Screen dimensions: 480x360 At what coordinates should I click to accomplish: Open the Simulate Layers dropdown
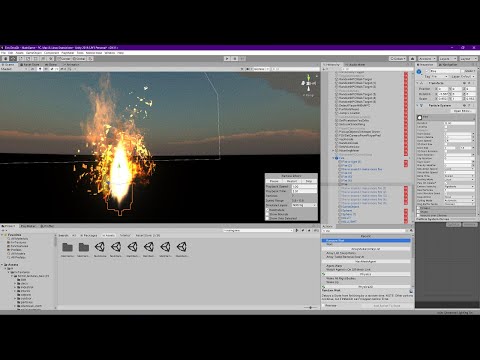pos(304,205)
